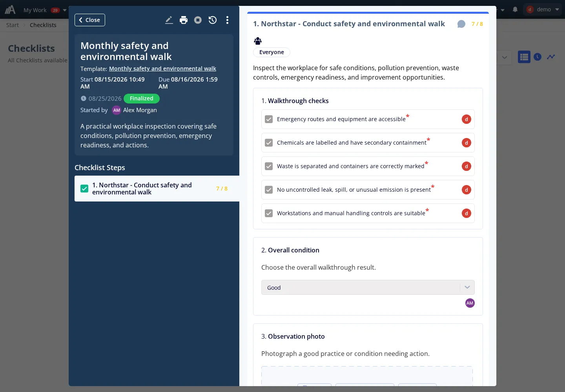Click the green Finalized status badge

[142, 98]
